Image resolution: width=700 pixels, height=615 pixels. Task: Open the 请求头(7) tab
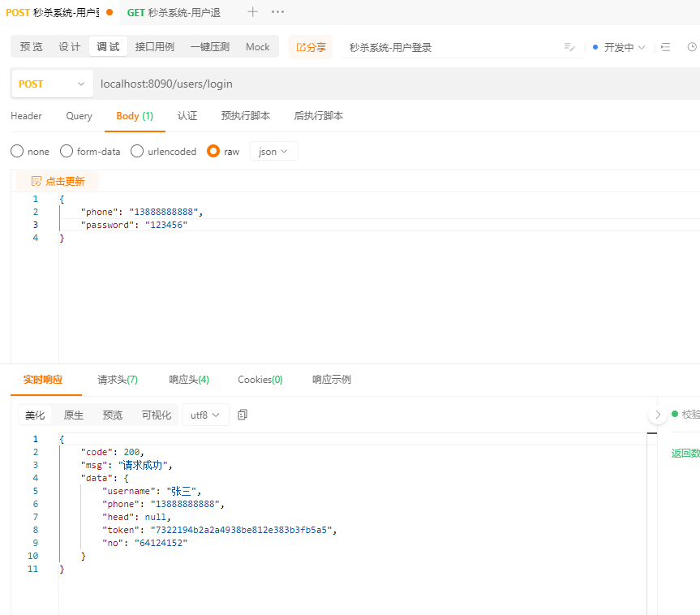(118, 380)
